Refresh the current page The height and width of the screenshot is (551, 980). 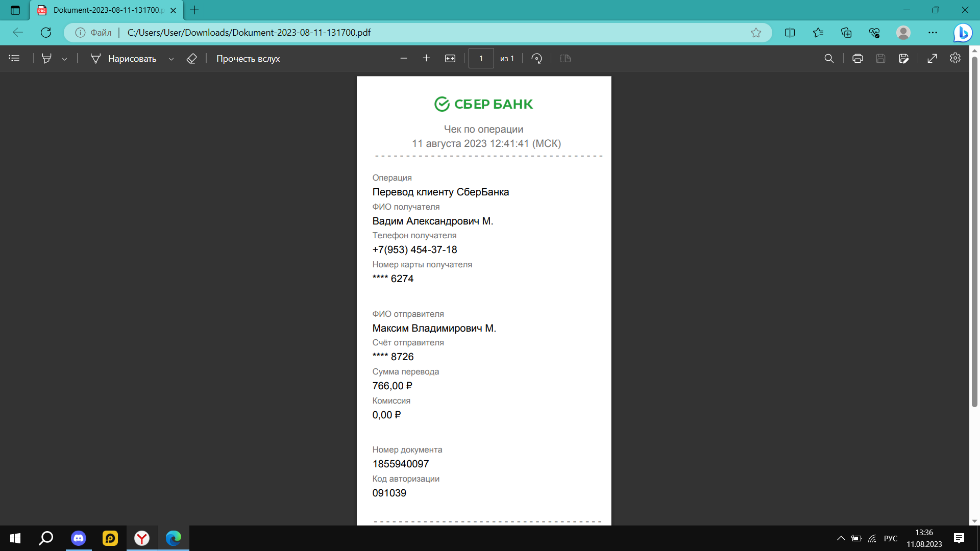pos(46,33)
